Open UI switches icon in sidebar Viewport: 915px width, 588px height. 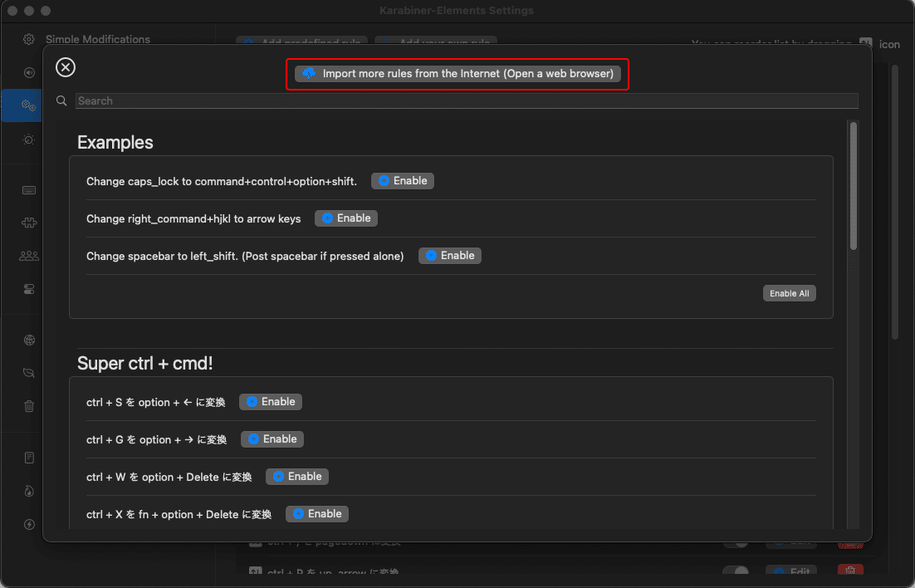click(x=28, y=289)
